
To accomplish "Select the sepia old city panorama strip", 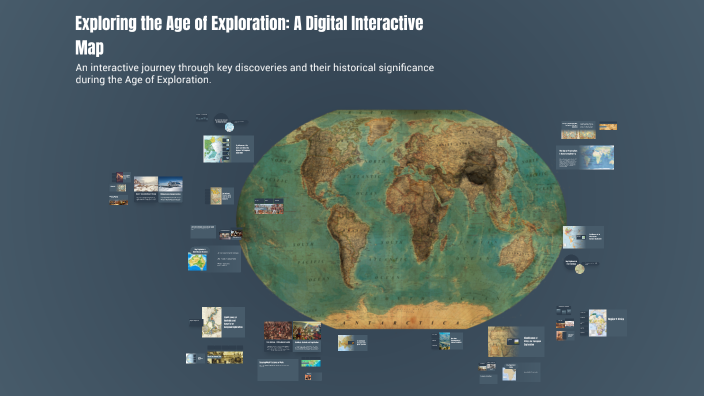I will [225, 357].
